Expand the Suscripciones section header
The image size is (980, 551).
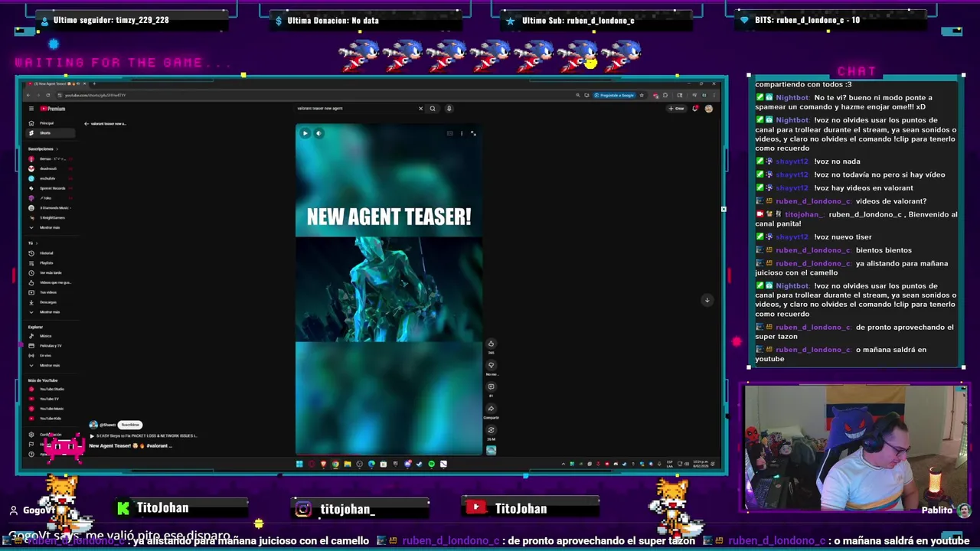[x=42, y=148]
